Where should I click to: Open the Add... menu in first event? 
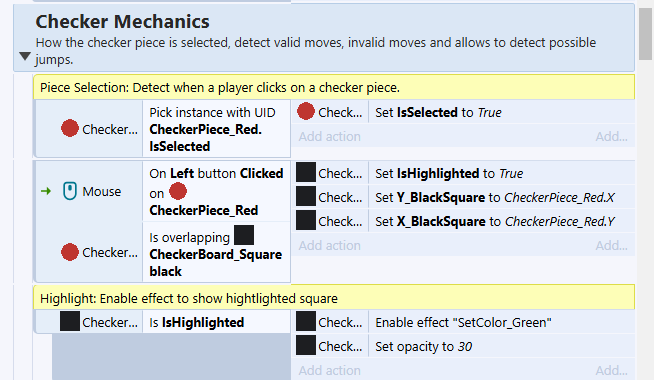[611, 136]
